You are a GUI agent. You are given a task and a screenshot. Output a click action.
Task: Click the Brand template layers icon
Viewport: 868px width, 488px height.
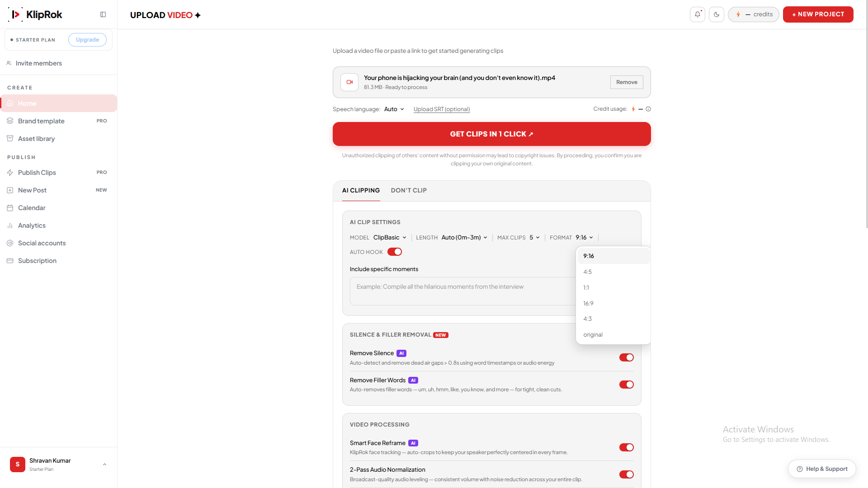(10, 121)
